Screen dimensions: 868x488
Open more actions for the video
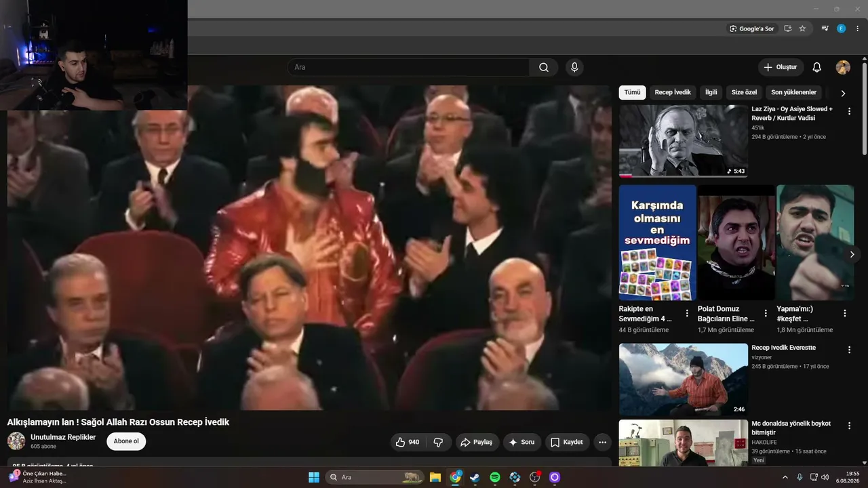click(602, 442)
